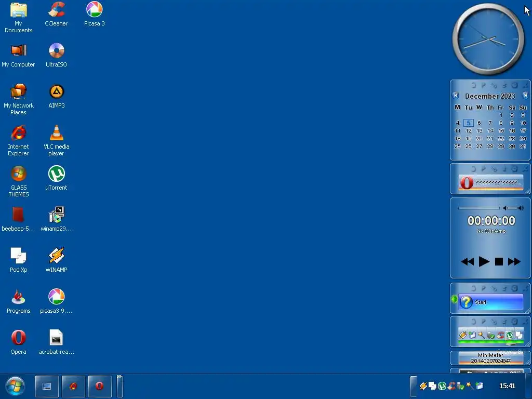Click the wand icon in sidebar launcher
Viewport: 532px width, 399px height.
click(x=481, y=335)
